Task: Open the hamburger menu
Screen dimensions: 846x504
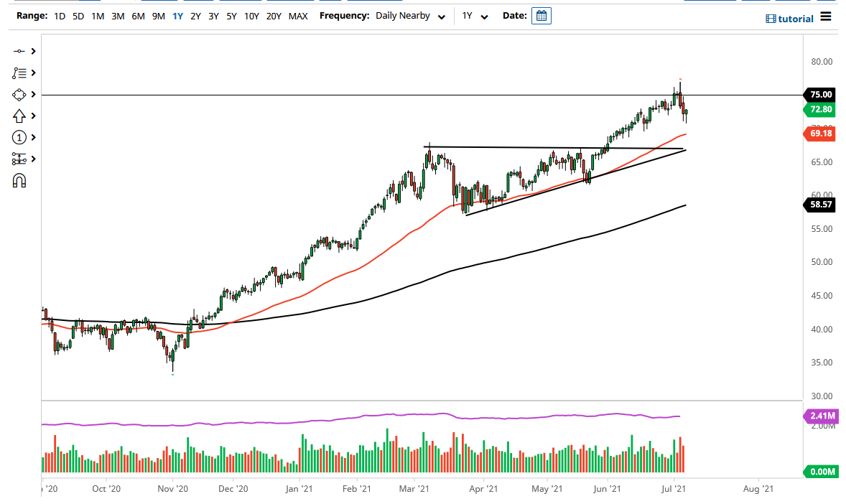Action: click(826, 17)
